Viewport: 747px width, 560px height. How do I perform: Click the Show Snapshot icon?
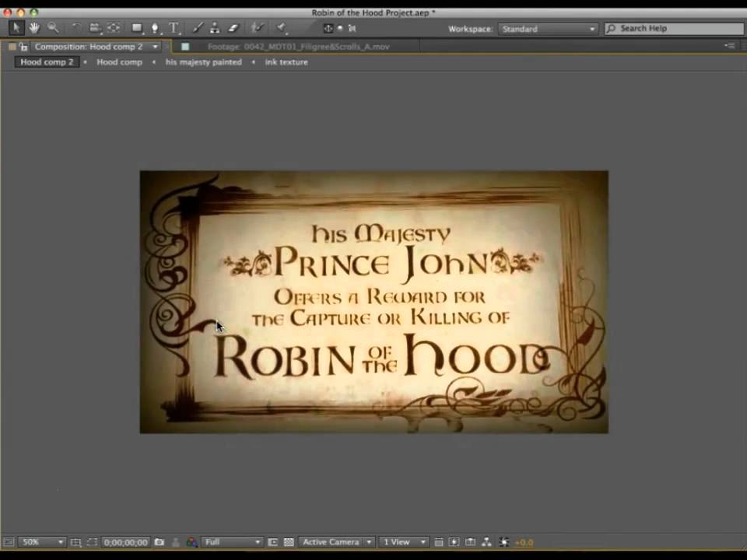coord(176,542)
